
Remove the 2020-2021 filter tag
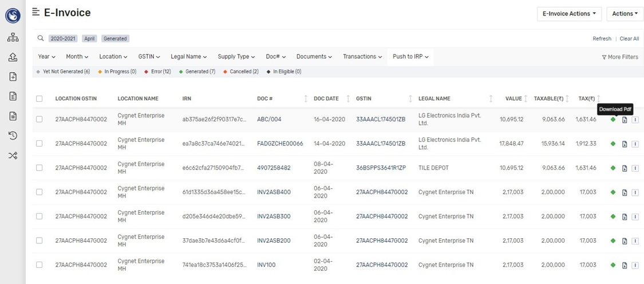[x=63, y=38]
